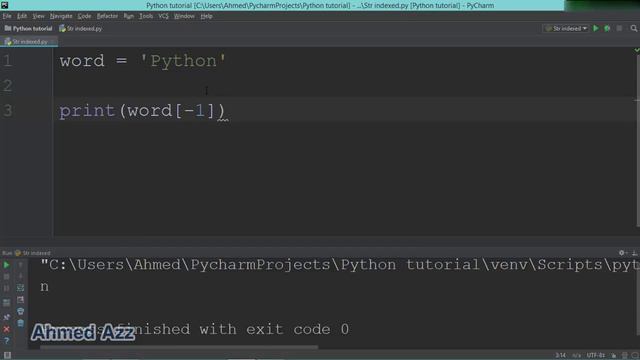640x360 pixels.
Task: Open the UTF-8 encoding selector in status bar
Action: point(596,356)
